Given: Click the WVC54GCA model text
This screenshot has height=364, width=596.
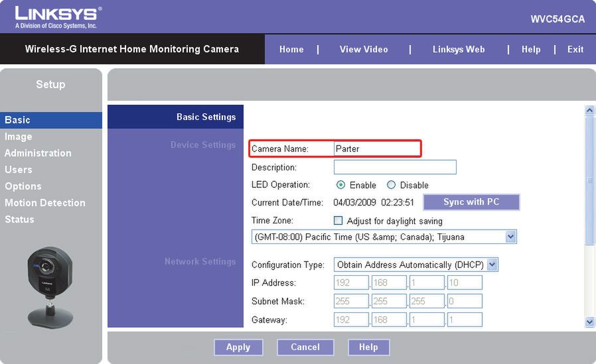Looking at the screenshot, I should coord(558,19).
